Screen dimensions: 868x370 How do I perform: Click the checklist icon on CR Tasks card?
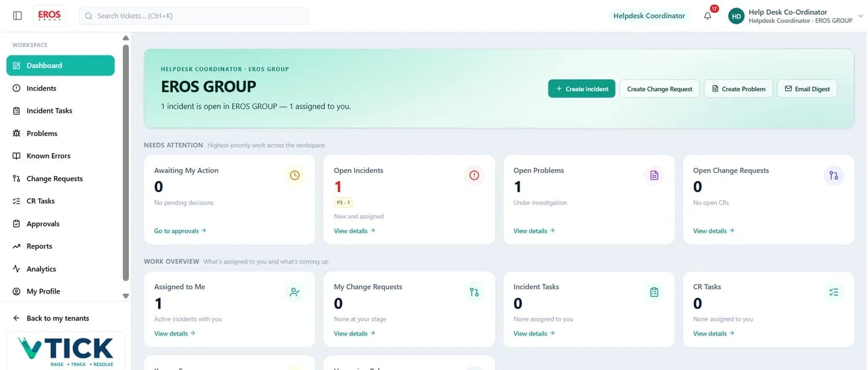(x=834, y=292)
